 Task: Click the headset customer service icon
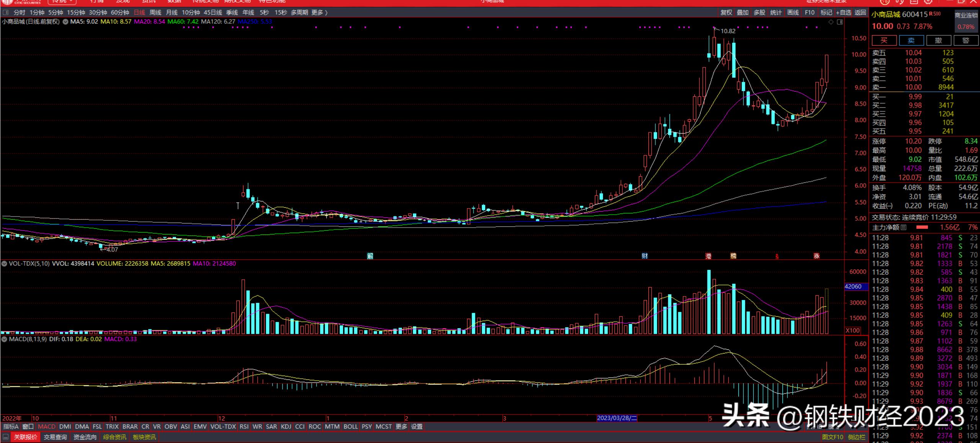(900, 2)
